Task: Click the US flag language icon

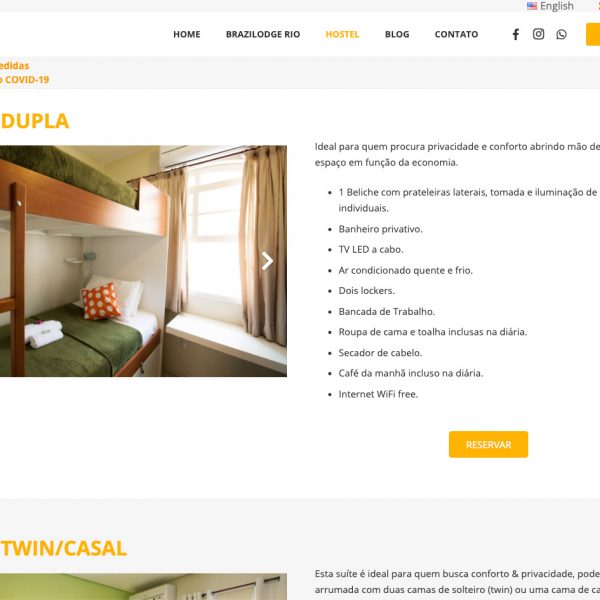Action: click(532, 6)
